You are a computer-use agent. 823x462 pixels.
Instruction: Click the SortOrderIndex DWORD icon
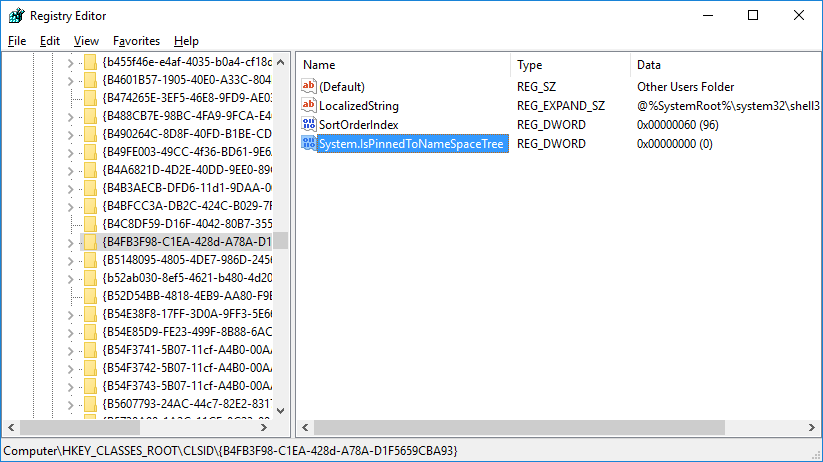pyautogui.click(x=309, y=124)
